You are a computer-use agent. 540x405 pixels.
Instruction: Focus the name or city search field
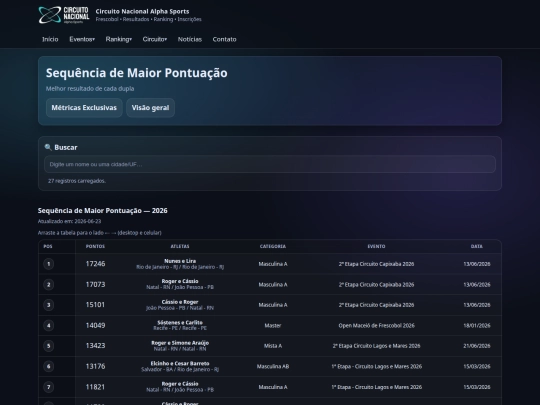(x=270, y=164)
